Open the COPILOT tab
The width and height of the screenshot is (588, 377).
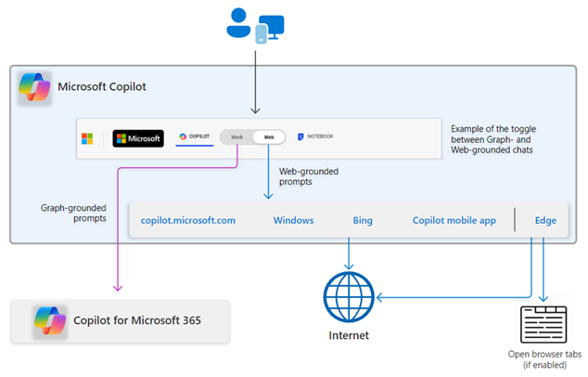tap(195, 136)
